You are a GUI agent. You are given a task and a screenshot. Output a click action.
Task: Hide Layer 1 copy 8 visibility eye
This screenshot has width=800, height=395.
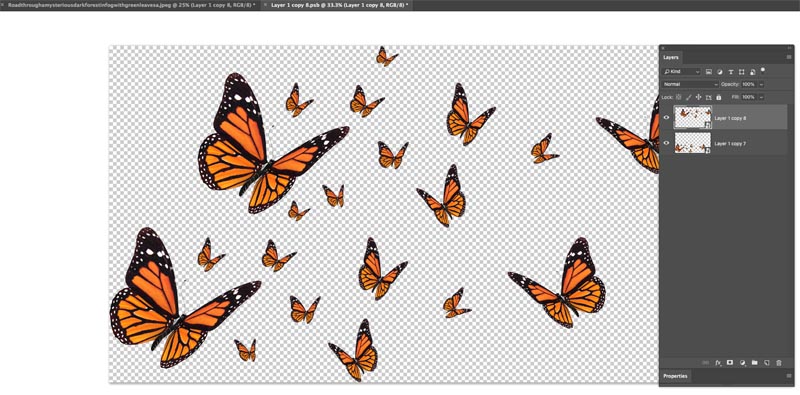coord(666,117)
